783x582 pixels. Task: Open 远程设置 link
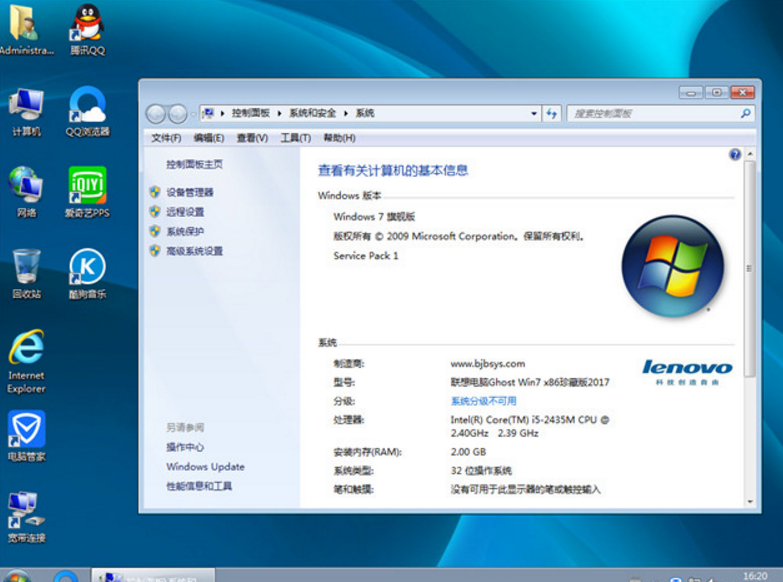click(x=185, y=212)
